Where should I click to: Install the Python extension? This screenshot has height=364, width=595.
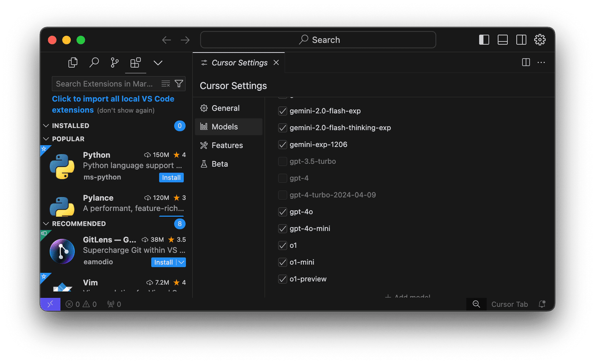point(172,178)
